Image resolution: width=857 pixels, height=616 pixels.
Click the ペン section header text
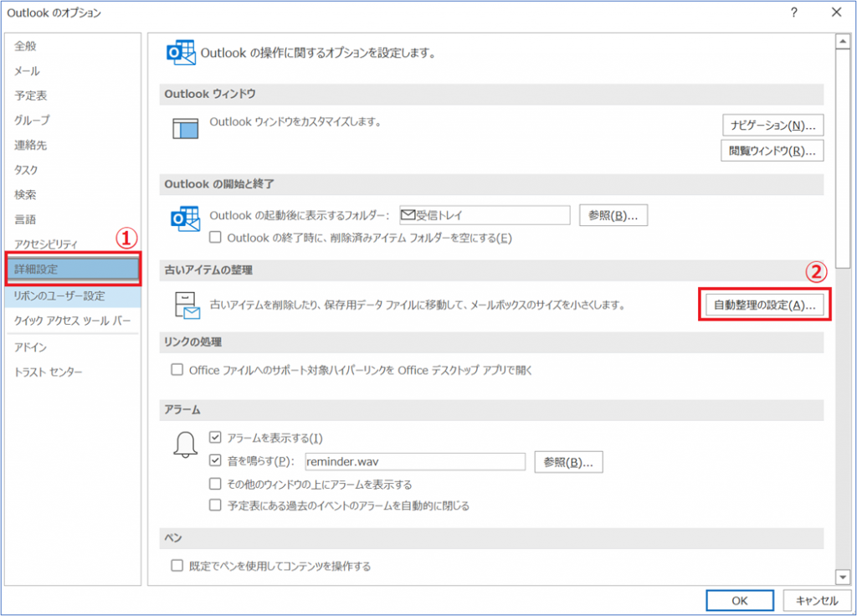pyautogui.click(x=173, y=538)
